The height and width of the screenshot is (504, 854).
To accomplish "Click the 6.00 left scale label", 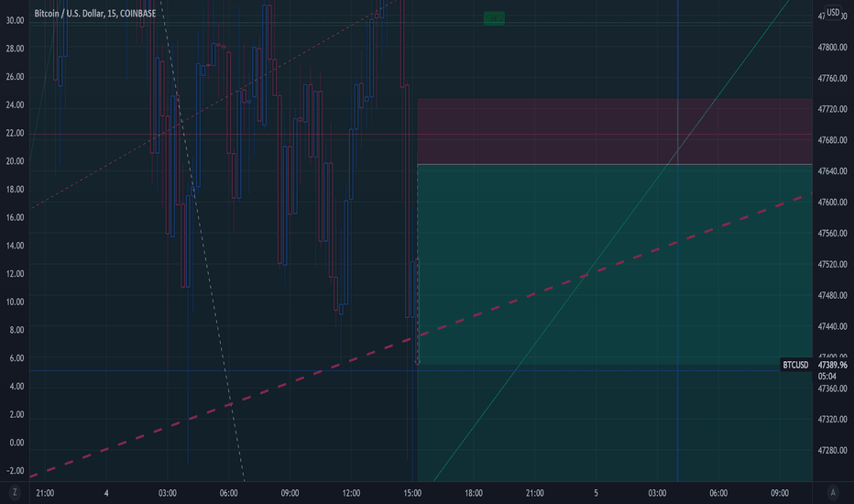I will tap(16, 358).
